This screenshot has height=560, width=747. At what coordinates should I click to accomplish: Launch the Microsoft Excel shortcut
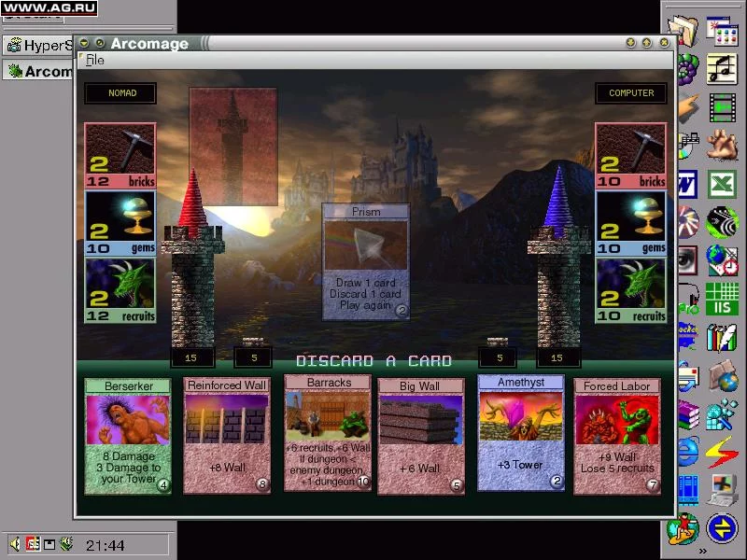pos(722,183)
